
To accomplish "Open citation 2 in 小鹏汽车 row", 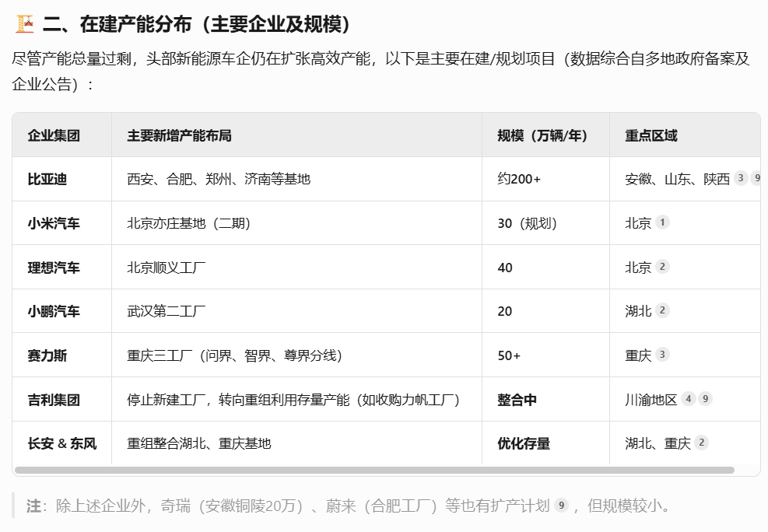I will [662, 310].
